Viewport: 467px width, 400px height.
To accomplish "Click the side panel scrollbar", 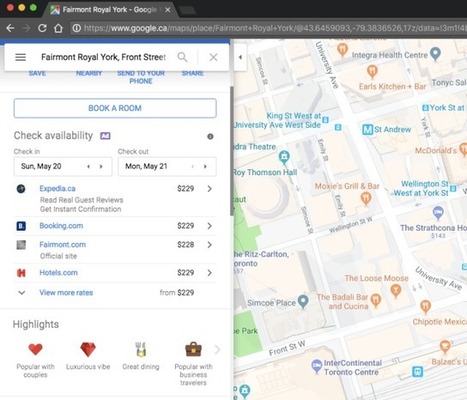I will (x=232, y=151).
